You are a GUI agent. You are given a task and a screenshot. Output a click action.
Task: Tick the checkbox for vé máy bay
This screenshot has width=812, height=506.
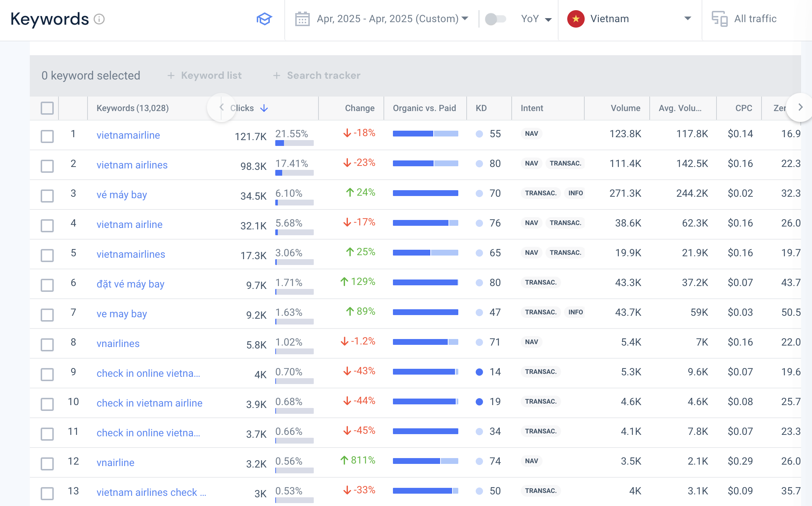point(47,196)
